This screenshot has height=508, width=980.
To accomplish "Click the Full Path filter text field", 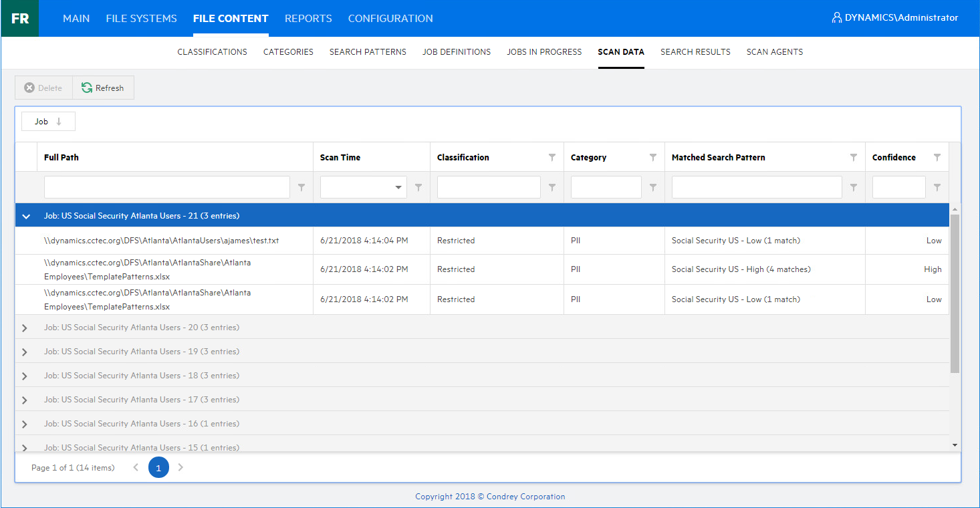I will (x=166, y=188).
